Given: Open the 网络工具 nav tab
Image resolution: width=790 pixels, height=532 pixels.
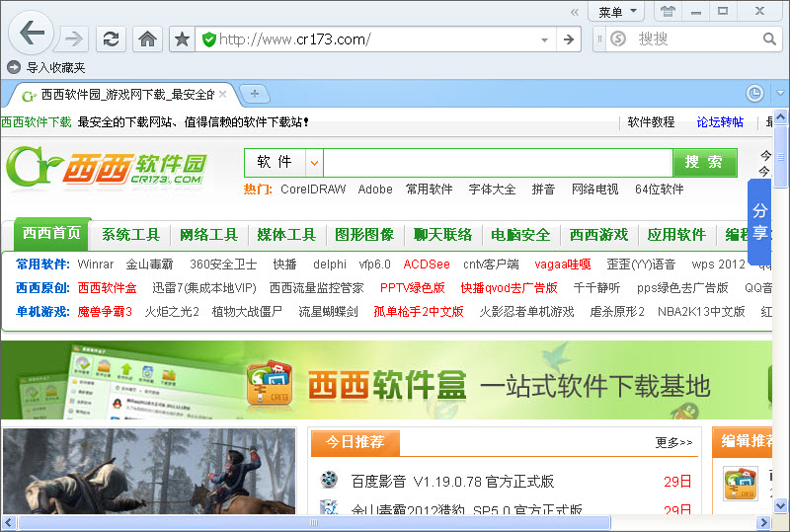Looking at the screenshot, I should click(208, 235).
